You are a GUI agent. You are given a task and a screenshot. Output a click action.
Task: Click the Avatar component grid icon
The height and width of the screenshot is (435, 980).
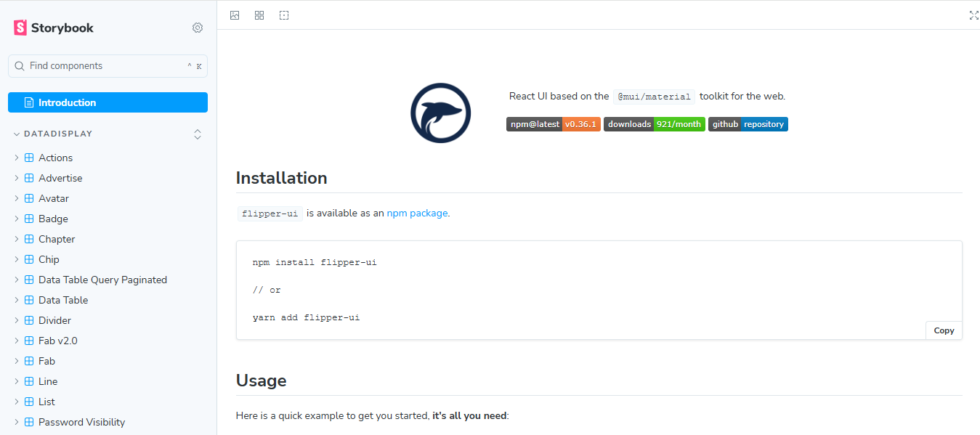tap(29, 198)
